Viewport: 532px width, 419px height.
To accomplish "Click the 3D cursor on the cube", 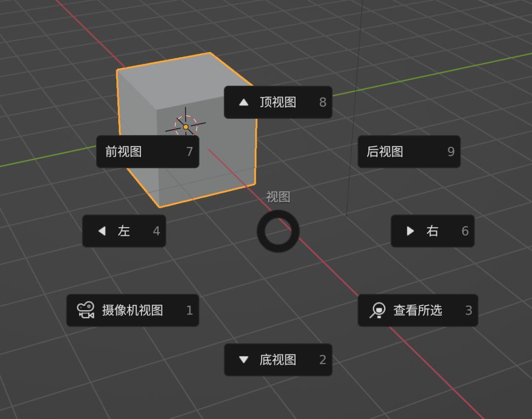I will coord(186,127).
